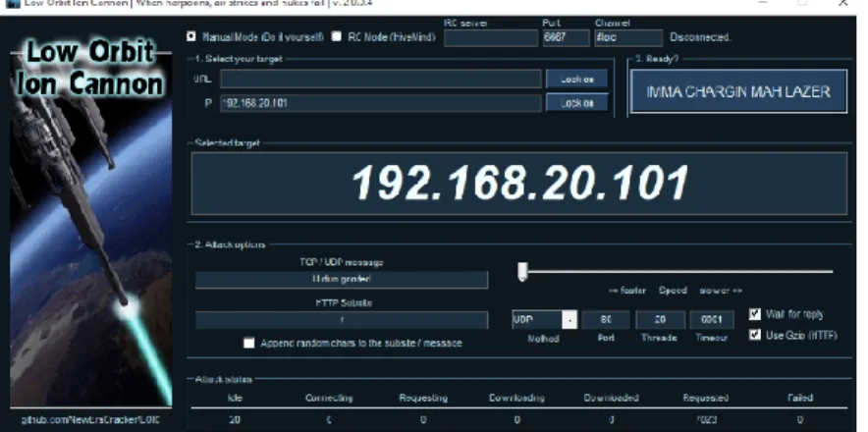Click the target URL input field
This screenshot has height=432, width=868.
pos(381,80)
